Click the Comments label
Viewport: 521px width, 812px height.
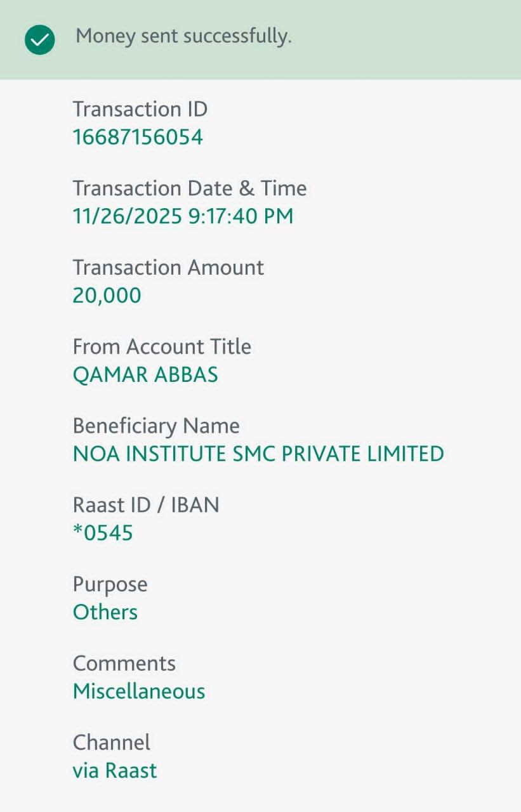(124, 663)
